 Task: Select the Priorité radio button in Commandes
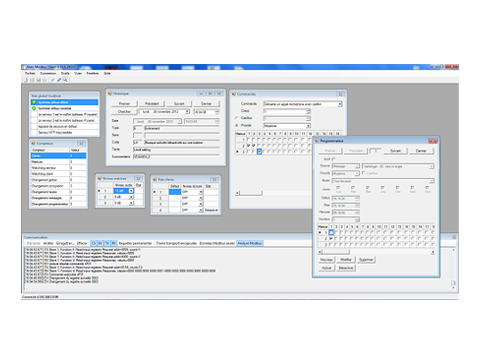(x=237, y=125)
